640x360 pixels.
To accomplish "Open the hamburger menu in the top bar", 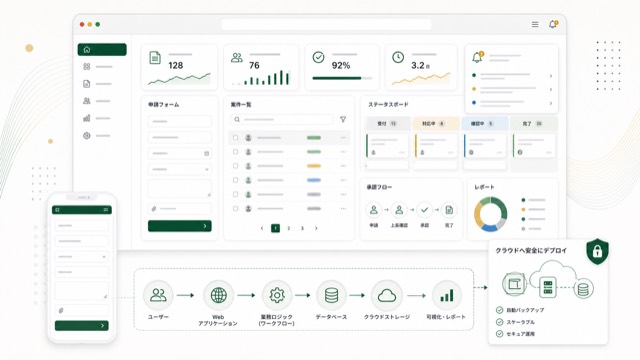I will pyautogui.click(x=535, y=24).
